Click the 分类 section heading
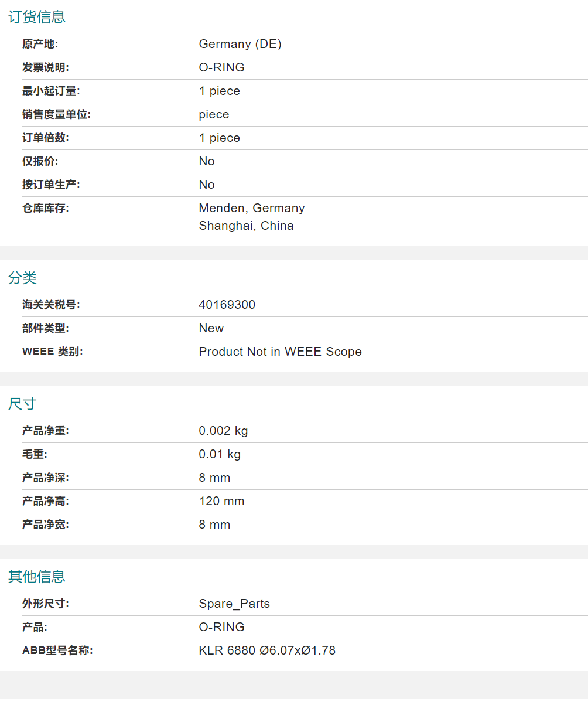Screen dimensions: 588x705 pyautogui.click(x=22, y=278)
